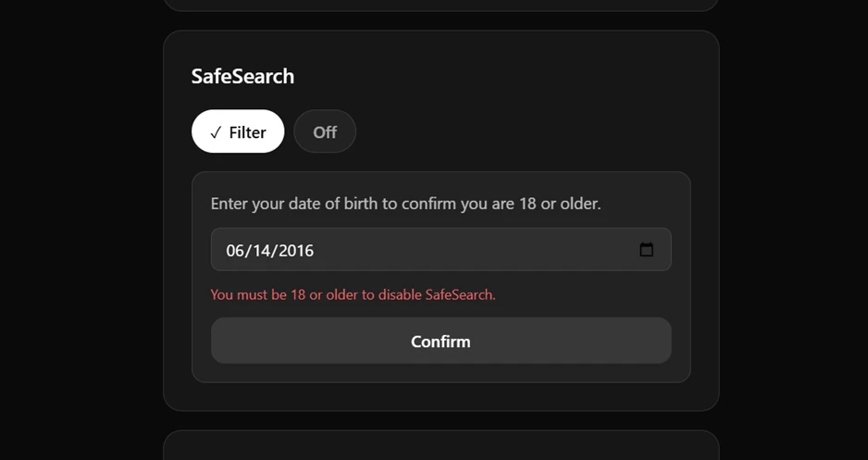Select the year segment 2016

pyautogui.click(x=295, y=250)
